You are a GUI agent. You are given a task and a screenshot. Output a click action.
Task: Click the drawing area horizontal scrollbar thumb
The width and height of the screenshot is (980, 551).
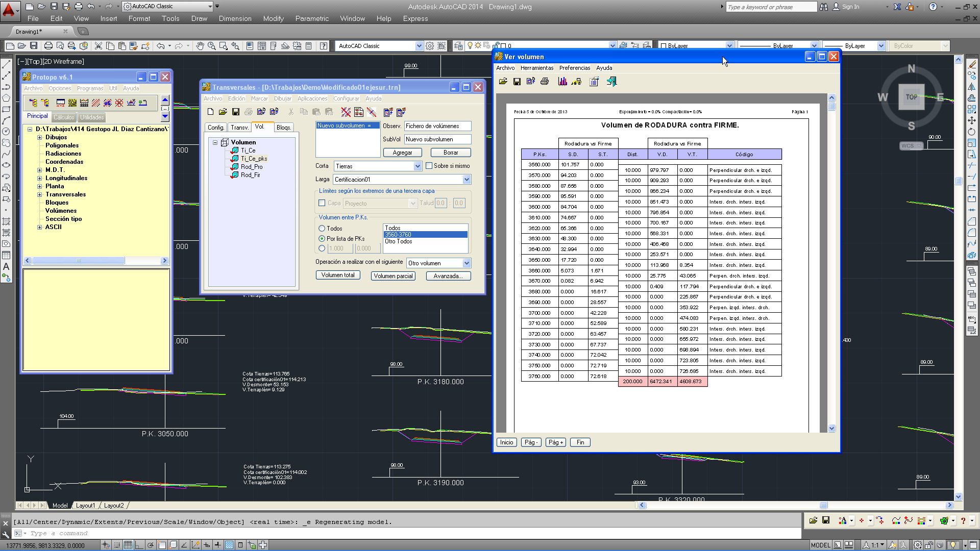point(823,505)
